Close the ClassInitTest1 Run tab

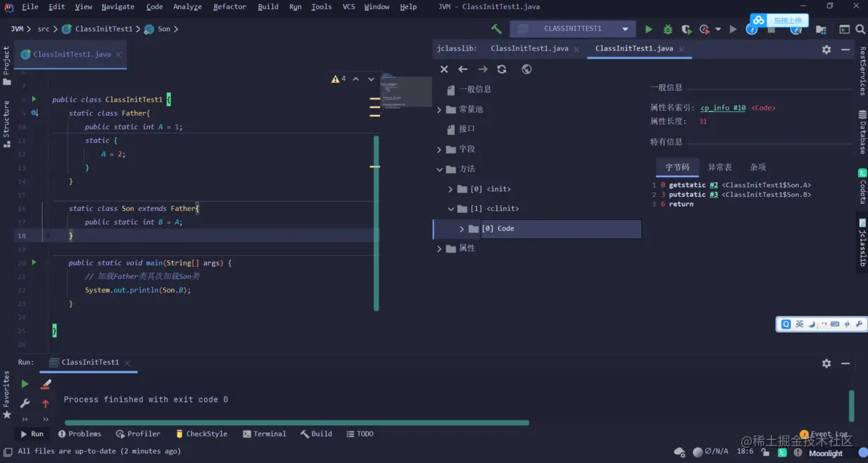click(x=127, y=363)
